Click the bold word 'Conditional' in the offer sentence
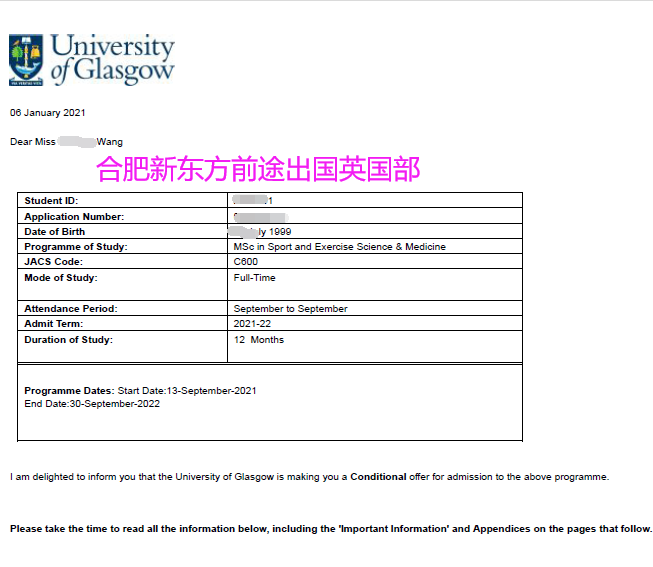653x567 pixels. (378, 477)
